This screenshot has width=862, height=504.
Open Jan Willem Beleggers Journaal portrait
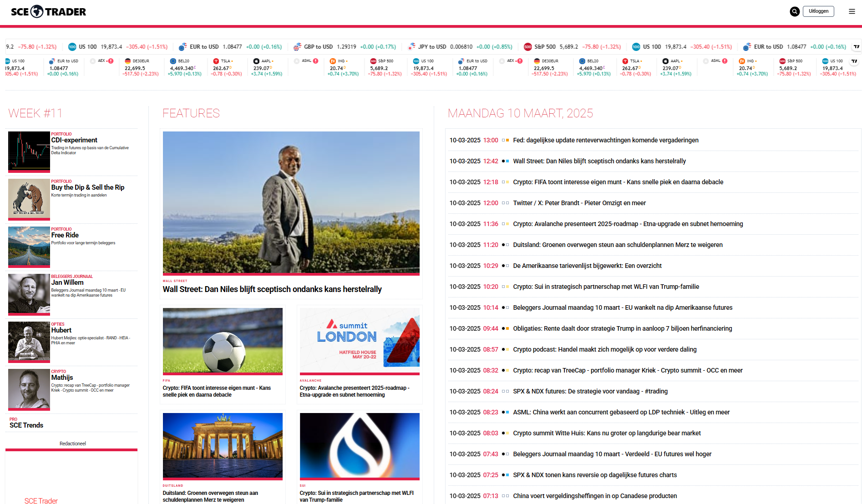click(29, 294)
